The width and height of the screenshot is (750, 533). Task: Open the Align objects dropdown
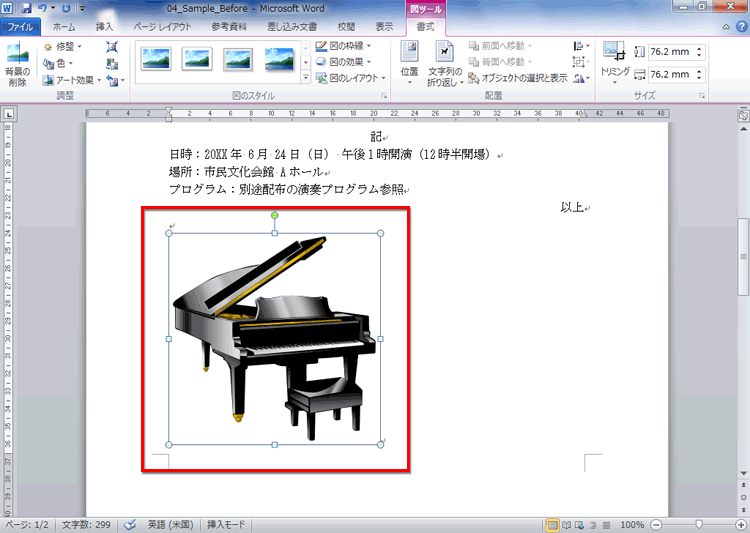point(581,46)
